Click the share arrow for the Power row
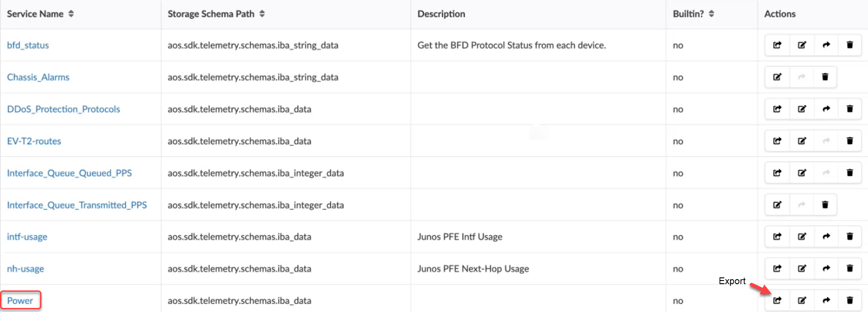Screen dimensions: 868x312 click(826, 300)
